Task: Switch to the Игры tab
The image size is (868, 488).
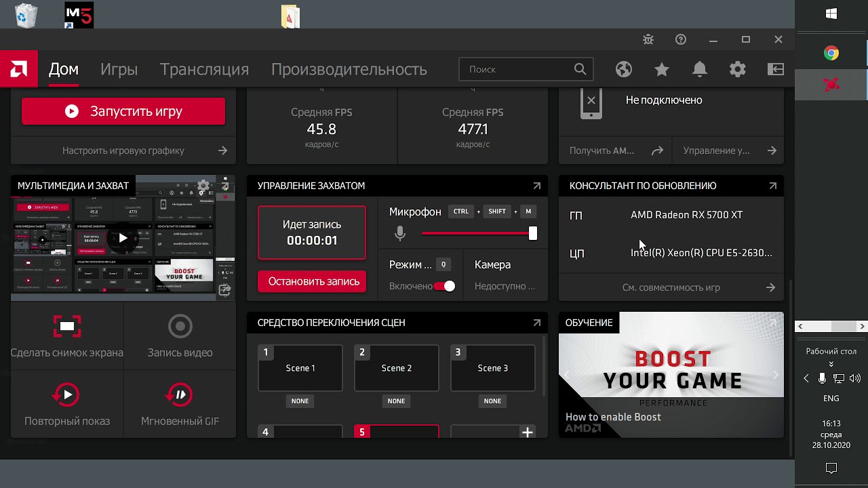Action: [x=119, y=69]
